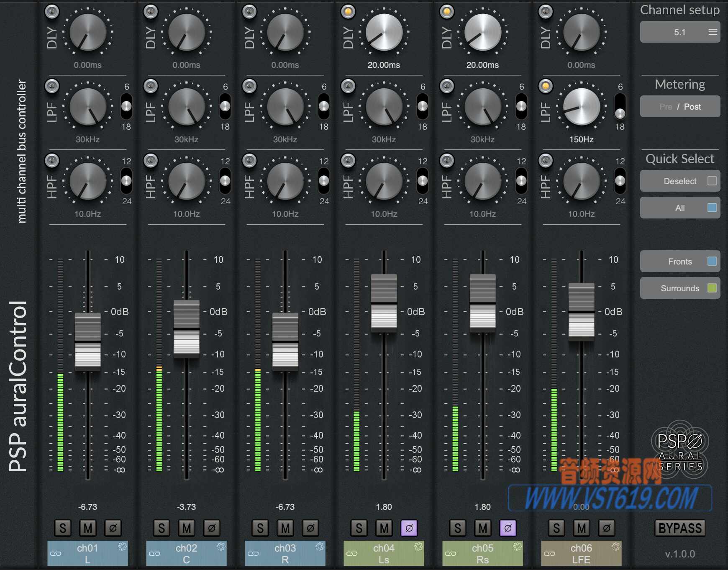The width and height of the screenshot is (728, 570).
Task: Enable the DLY power LED on ch01
Action: pyautogui.click(x=52, y=12)
